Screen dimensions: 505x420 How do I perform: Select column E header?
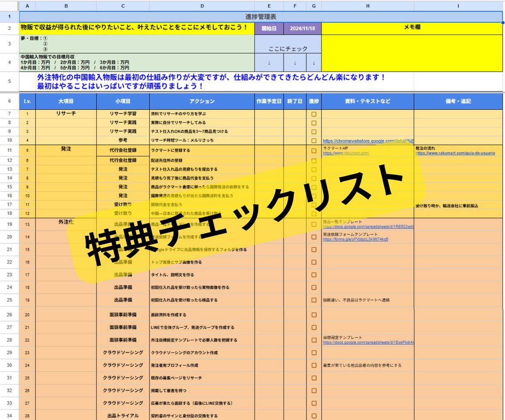point(269,6)
